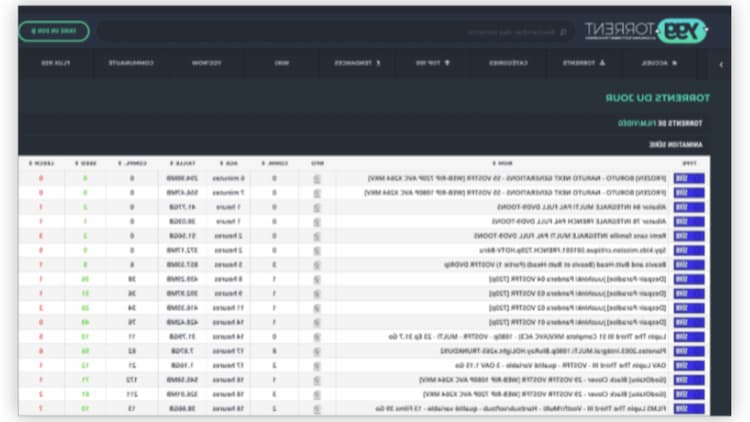Sort the table by Age column
This screenshot has width=750, height=422.
pyautogui.click(x=228, y=163)
